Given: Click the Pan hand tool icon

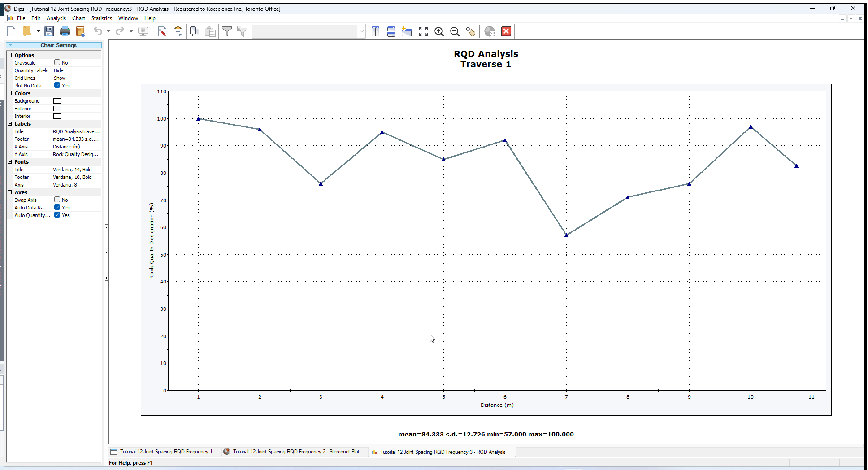Looking at the screenshot, I should coord(470,31).
